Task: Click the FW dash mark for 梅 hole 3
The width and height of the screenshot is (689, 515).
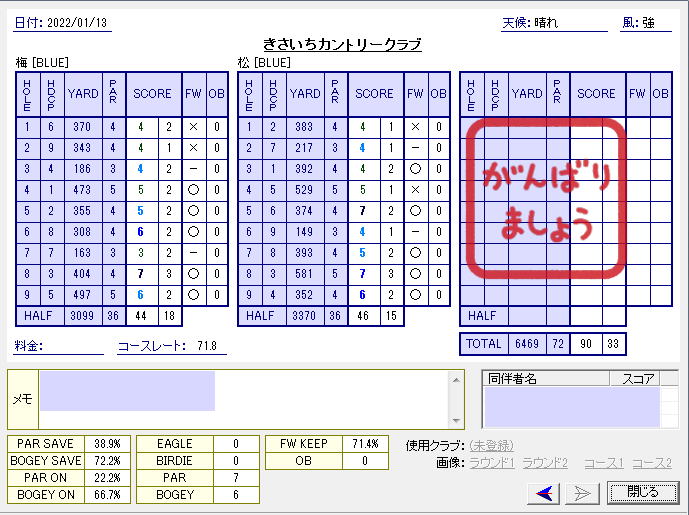Action: pyautogui.click(x=193, y=169)
